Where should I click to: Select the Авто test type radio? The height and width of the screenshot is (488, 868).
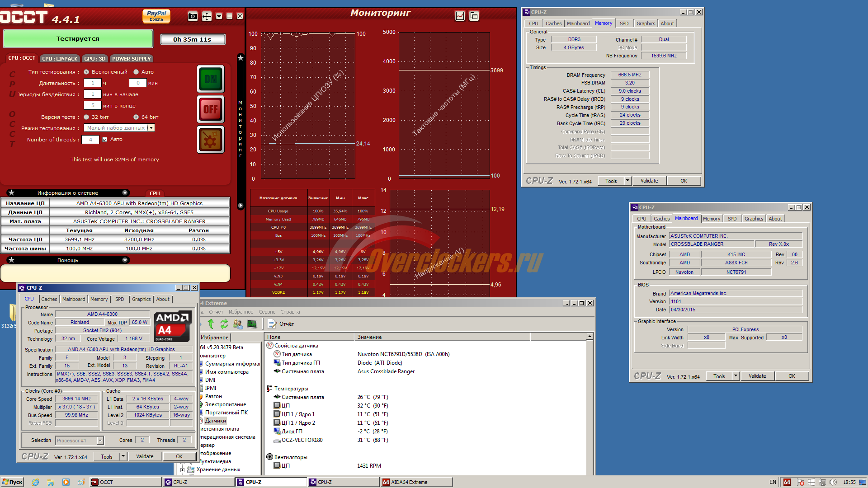[x=136, y=72]
